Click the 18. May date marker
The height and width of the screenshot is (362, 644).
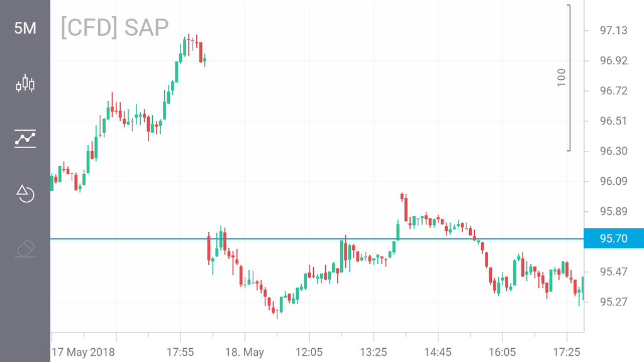pos(245,351)
